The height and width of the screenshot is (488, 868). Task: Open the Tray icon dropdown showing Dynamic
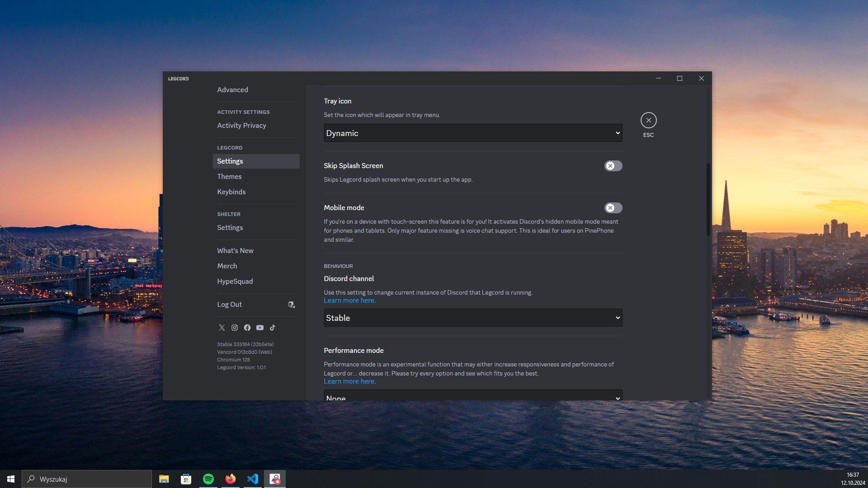point(473,133)
